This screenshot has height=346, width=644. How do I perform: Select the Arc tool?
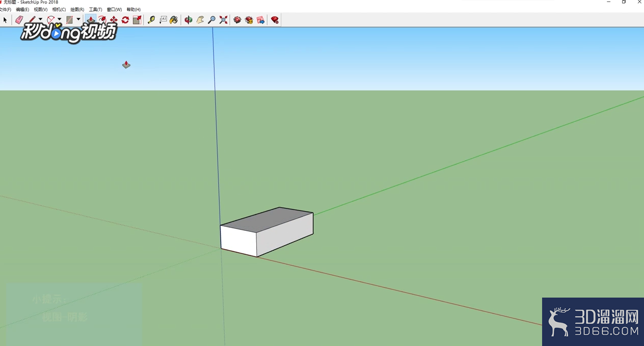tap(51, 20)
